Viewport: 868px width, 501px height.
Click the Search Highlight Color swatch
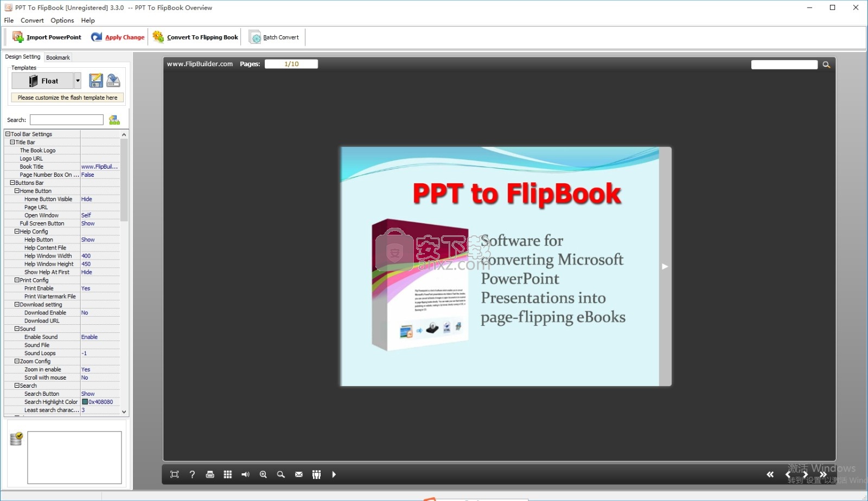(x=85, y=402)
